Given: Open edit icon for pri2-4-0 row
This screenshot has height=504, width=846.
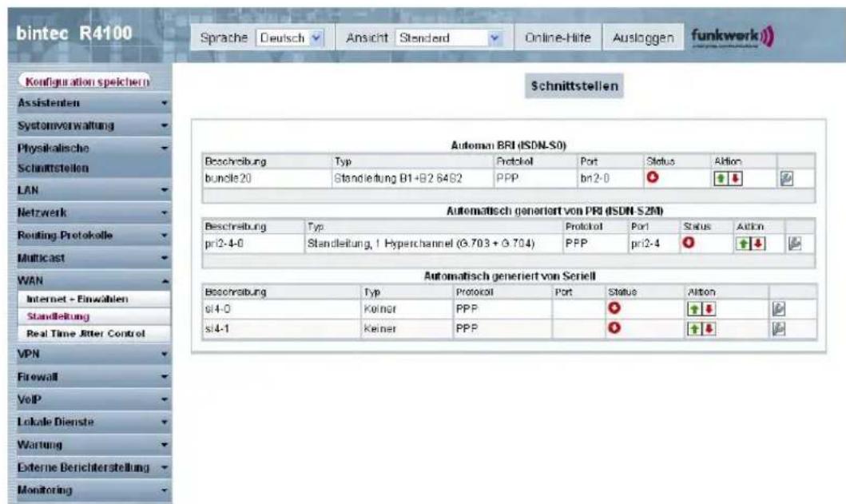Looking at the screenshot, I should (794, 244).
